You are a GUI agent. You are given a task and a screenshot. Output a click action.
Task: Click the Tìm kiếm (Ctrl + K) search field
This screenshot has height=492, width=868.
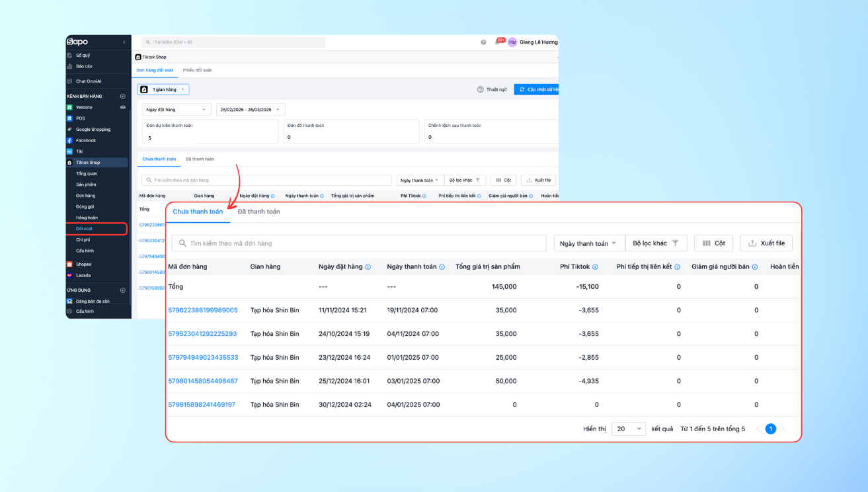pyautogui.click(x=233, y=42)
